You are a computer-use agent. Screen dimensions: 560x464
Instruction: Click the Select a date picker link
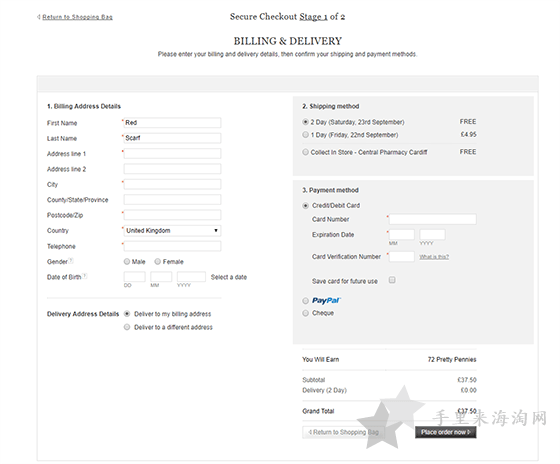[229, 277]
